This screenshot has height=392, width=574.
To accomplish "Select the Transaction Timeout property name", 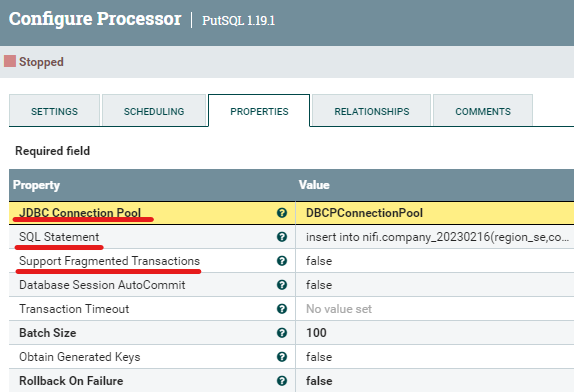I will (74, 309).
